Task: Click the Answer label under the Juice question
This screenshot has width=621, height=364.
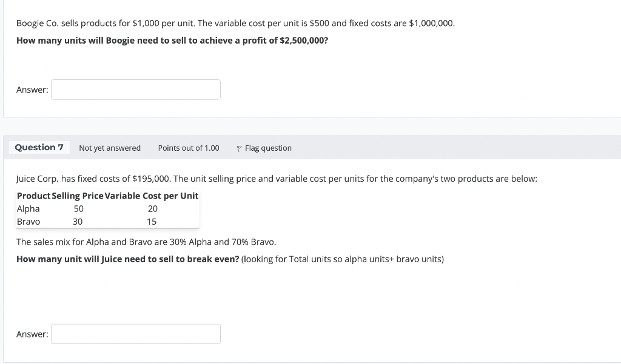Action: click(x=32, y=334)
